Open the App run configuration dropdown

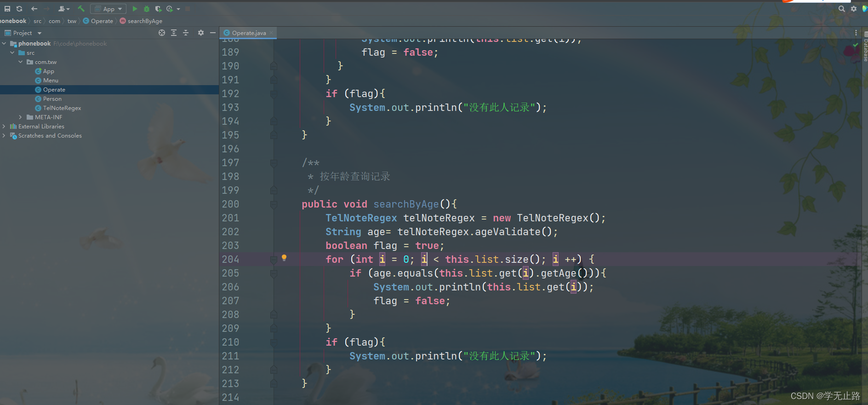tap(108, 9)
